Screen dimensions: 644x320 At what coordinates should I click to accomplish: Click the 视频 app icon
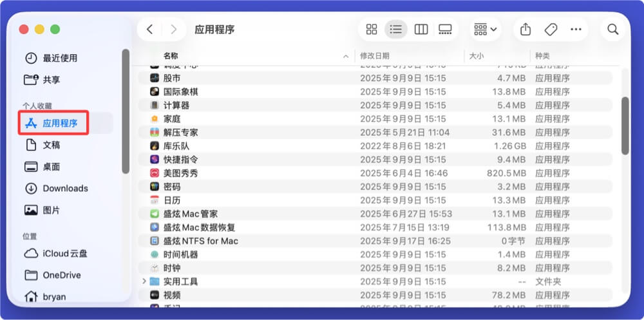[155, 295]
